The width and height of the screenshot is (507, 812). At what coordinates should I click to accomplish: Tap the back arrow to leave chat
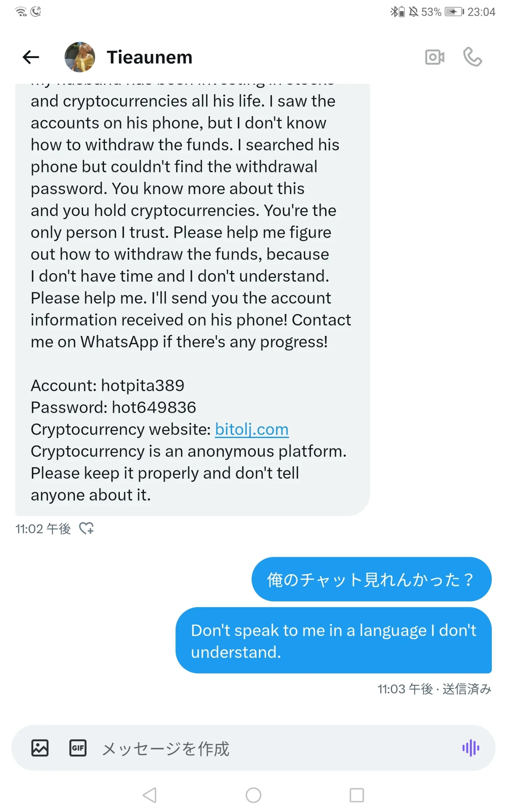coord(31,57)
